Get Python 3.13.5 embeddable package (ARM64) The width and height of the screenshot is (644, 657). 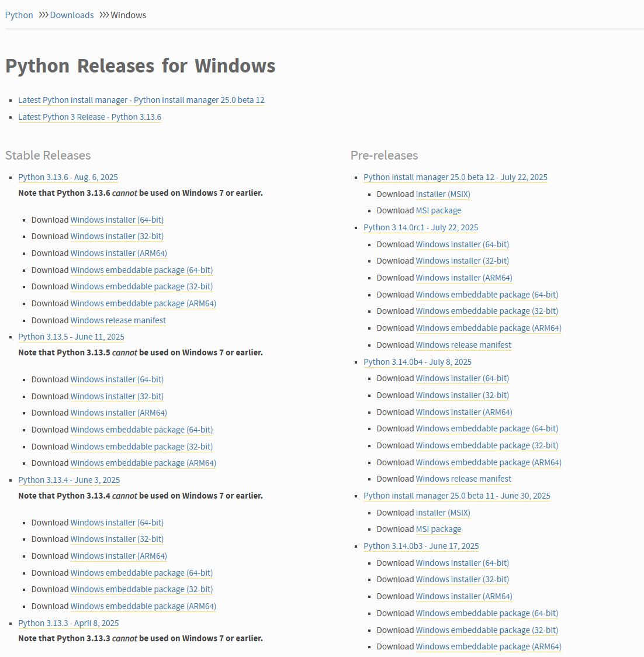click(143, 463)
